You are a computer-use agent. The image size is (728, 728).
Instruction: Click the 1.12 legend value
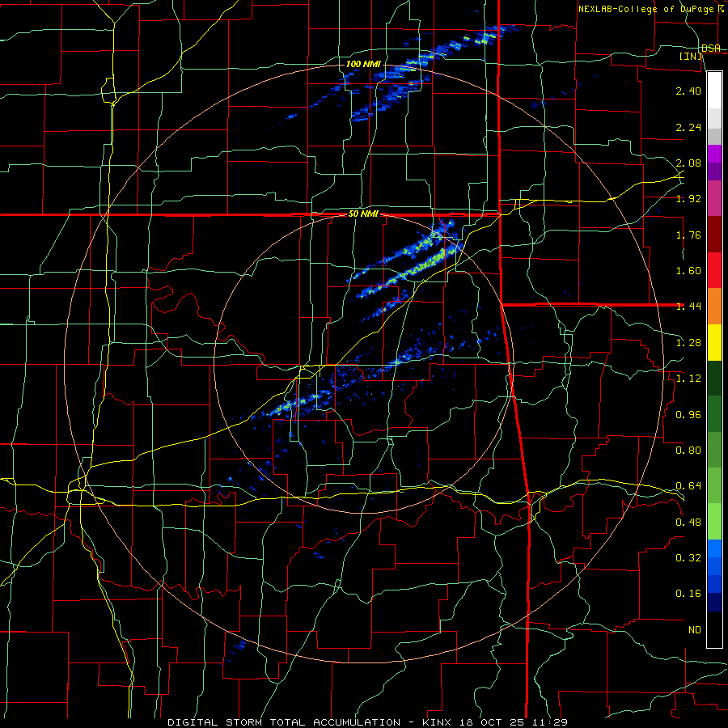click(688, 379)
